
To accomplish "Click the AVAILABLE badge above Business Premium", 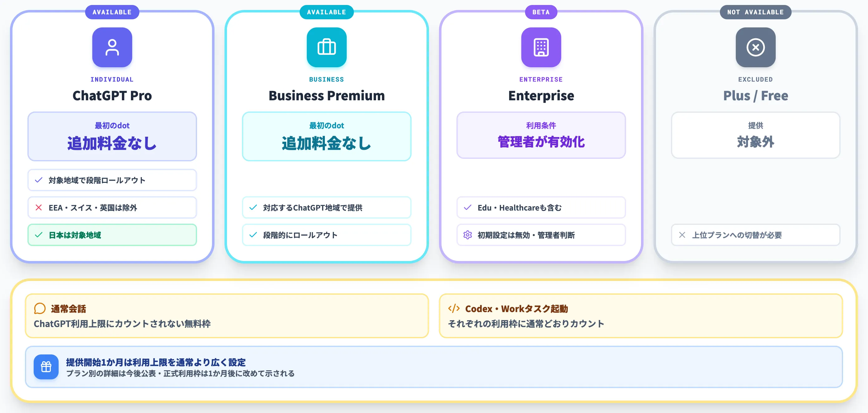I will 326,12.
